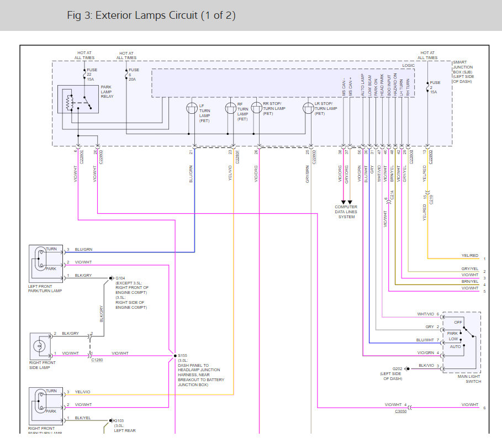Click the Park Lamp Relay symbol
The width and height of the screenshot is (502, 448).
click(x=78, y=99)
